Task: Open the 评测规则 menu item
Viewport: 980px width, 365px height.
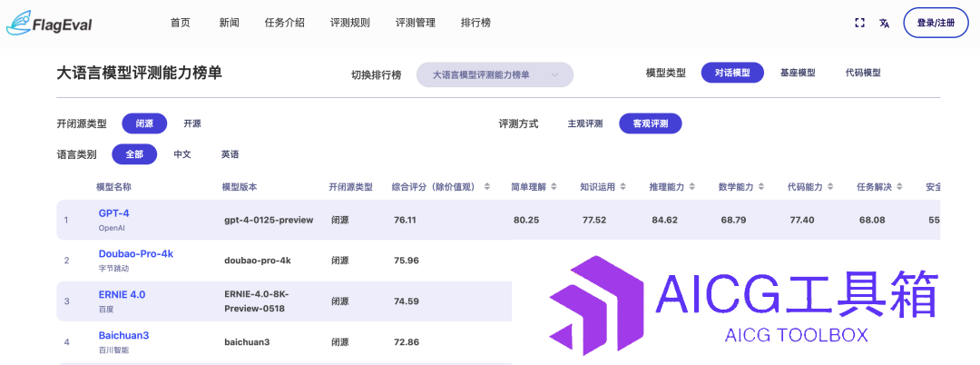Action: pyautogui.click(x=350, y=23)
